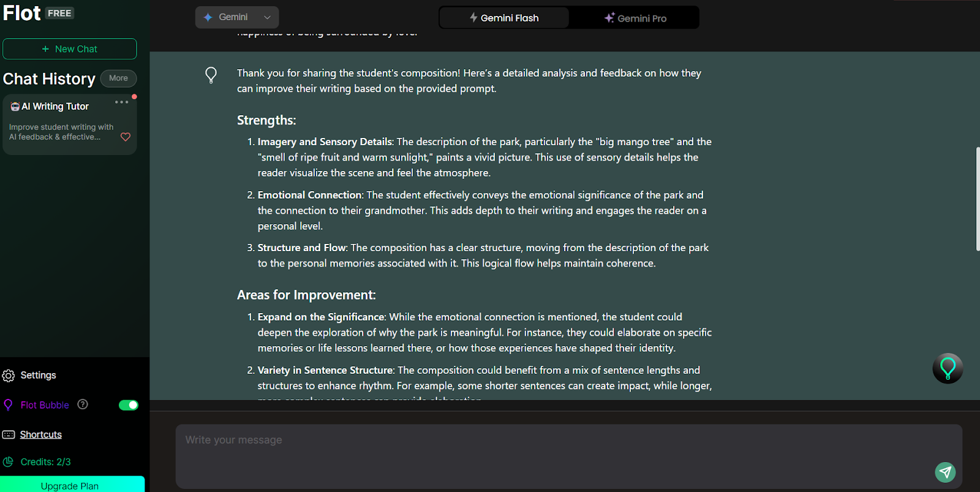The image size is (980, 492).
Task: Start a New Chat
Action: click(70, 49)
